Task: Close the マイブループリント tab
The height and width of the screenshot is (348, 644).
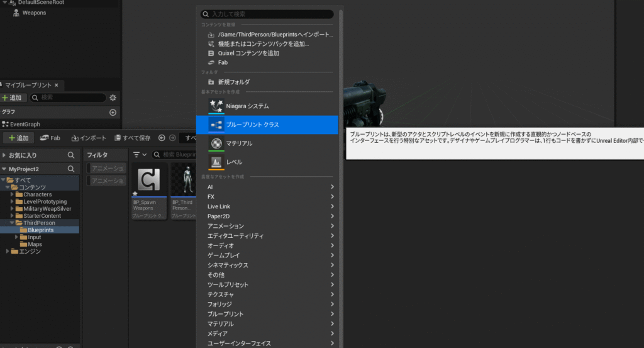Action: pyautogui.click(x=57, y=86)
